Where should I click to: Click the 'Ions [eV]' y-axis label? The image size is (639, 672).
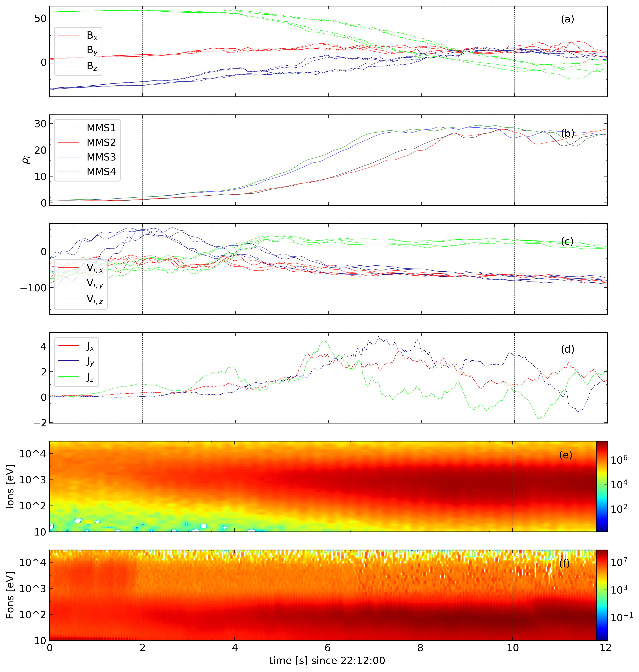pos(10,486)
